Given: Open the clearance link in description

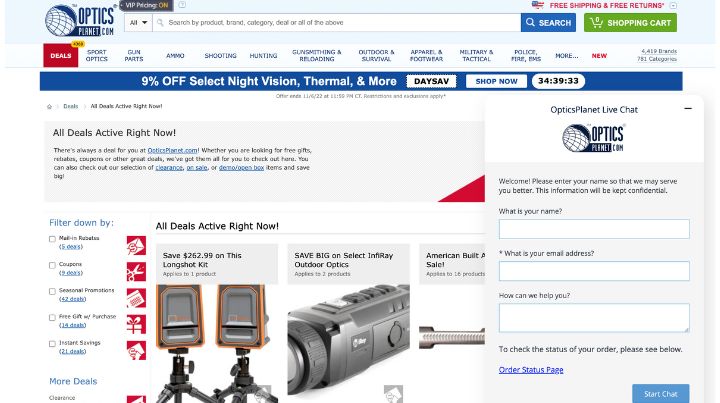Looking at the screenshot, I should pos(169,168).
